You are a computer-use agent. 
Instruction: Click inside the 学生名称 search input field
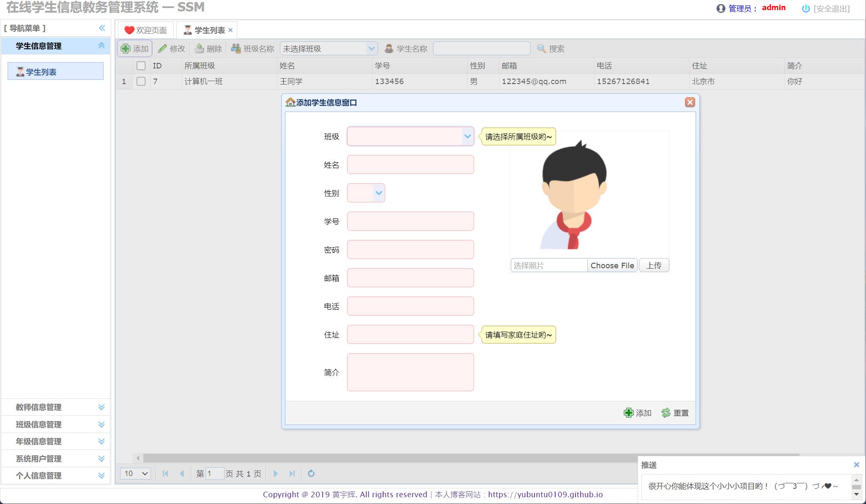pyautogui.click(x=482, y=48)
